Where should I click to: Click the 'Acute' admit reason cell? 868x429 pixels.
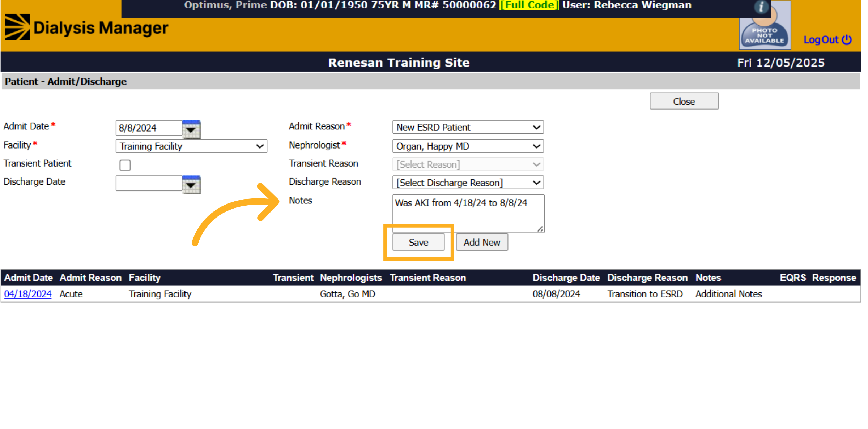click(x=71, y=294)
